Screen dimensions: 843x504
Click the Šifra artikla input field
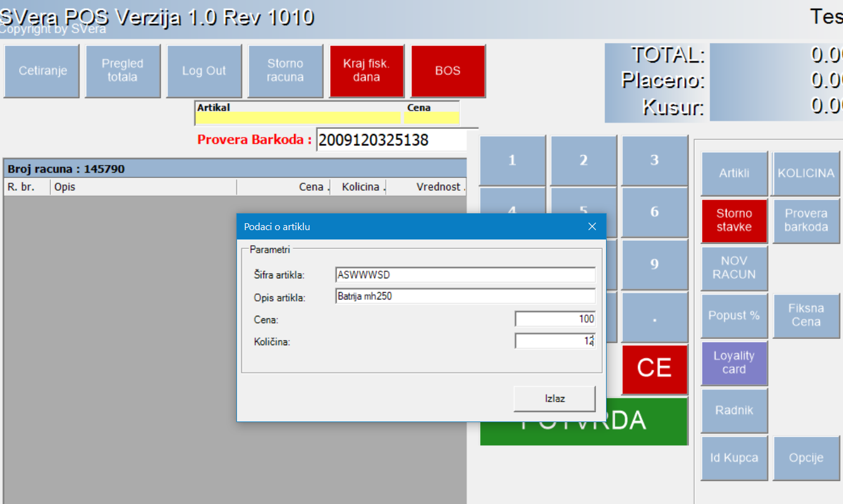click(465, 275)
